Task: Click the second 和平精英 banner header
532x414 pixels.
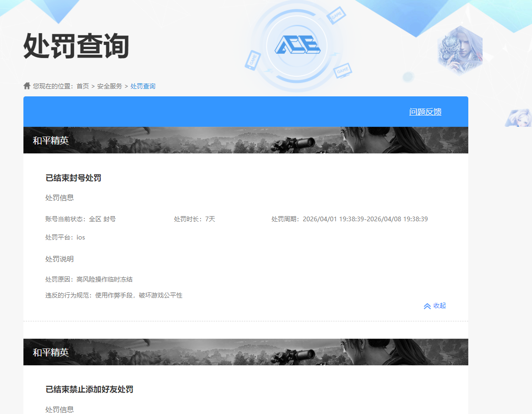Action: pyautogui.click(x=246, y=352)
